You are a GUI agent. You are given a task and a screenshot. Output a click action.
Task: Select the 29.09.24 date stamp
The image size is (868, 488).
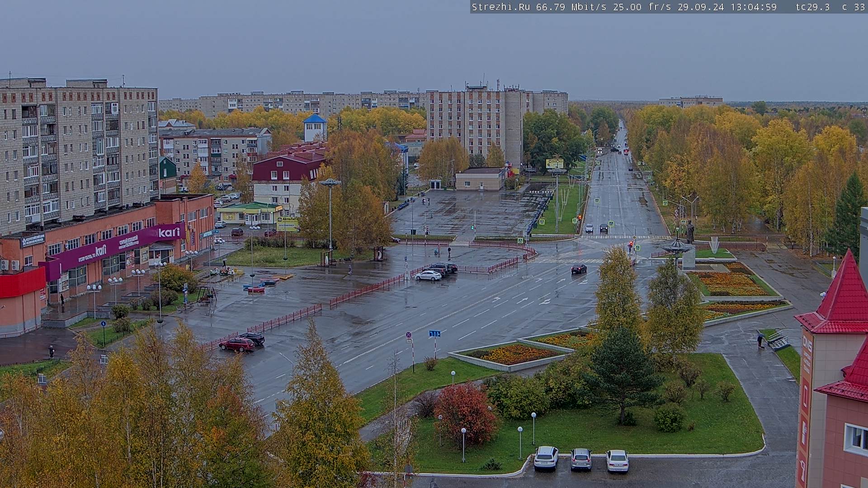[x=701, y=7]
